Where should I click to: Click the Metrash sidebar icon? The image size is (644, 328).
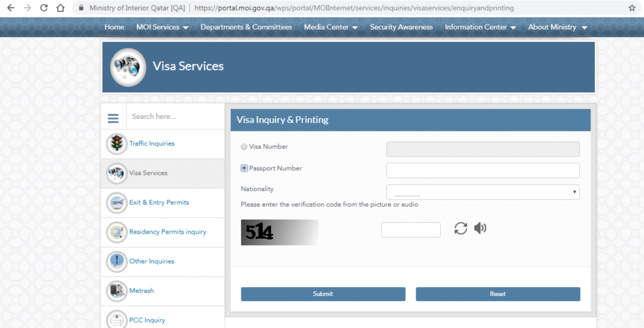117,291
